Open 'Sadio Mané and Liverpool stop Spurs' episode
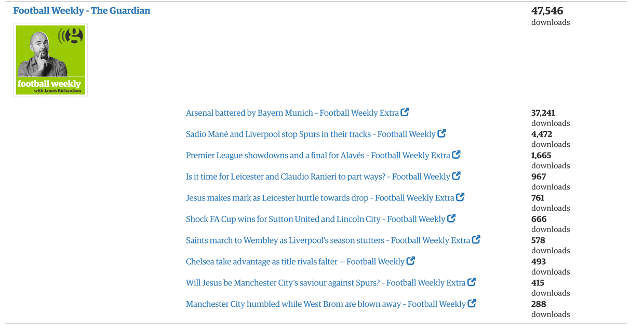Image resolution: width=644 pixels, height=326 pixels. pyautogui.click(x=311, y=134)
